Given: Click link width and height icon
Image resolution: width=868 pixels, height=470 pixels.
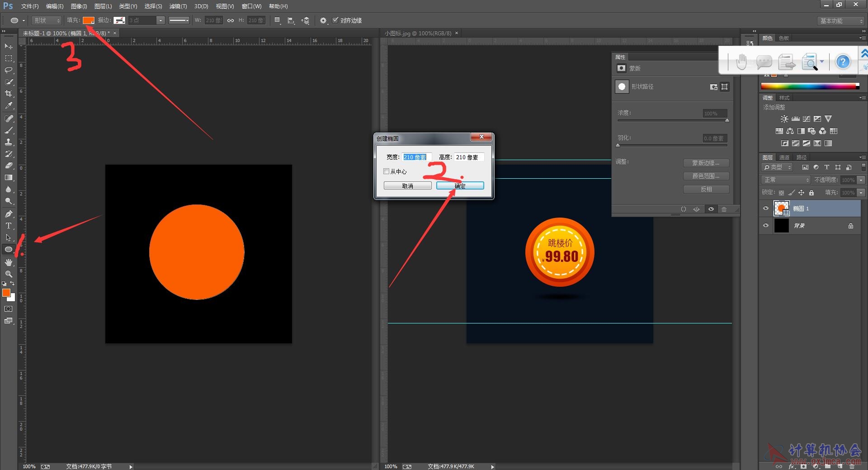Looking at the screenshot, I should 231,20.
